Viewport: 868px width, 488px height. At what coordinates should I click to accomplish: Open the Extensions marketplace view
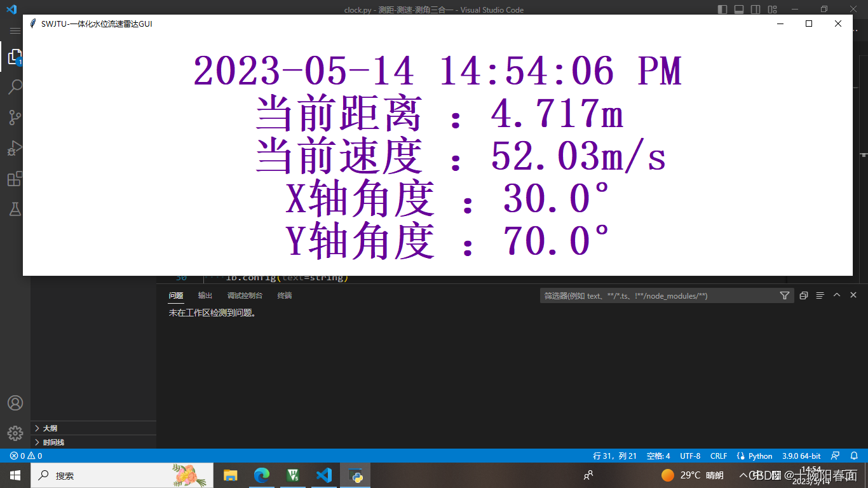pos(15,179)
